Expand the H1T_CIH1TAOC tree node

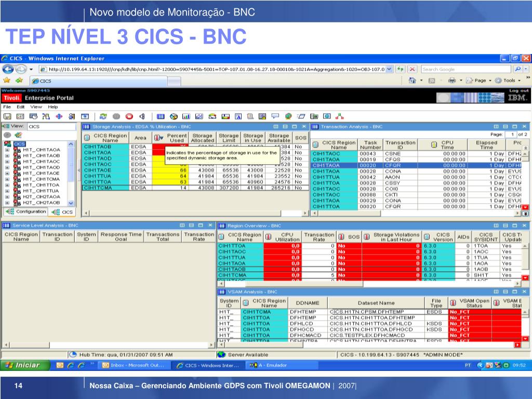point(7,162)
